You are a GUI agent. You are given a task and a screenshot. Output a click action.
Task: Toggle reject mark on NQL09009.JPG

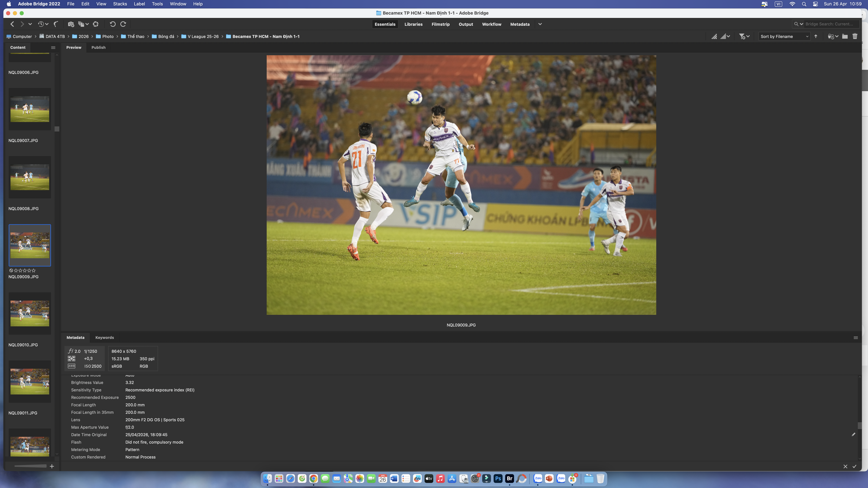[x=11, y=270]
